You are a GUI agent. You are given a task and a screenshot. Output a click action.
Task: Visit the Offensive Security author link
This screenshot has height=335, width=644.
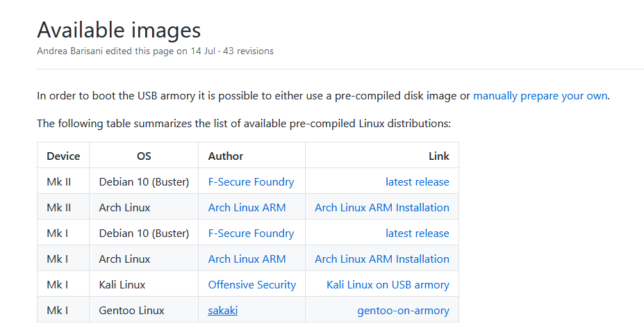coord(251,284)
